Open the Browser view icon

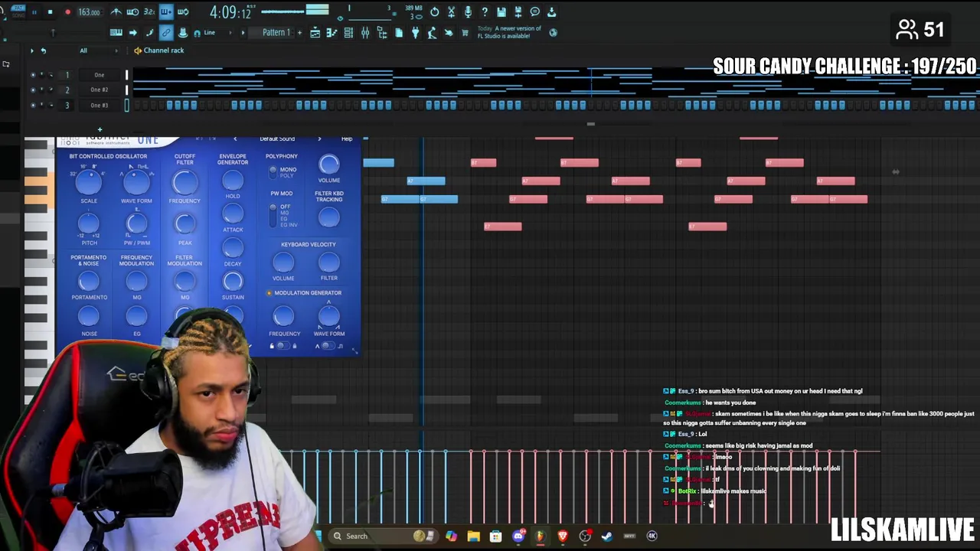click(x=382, y=32)
